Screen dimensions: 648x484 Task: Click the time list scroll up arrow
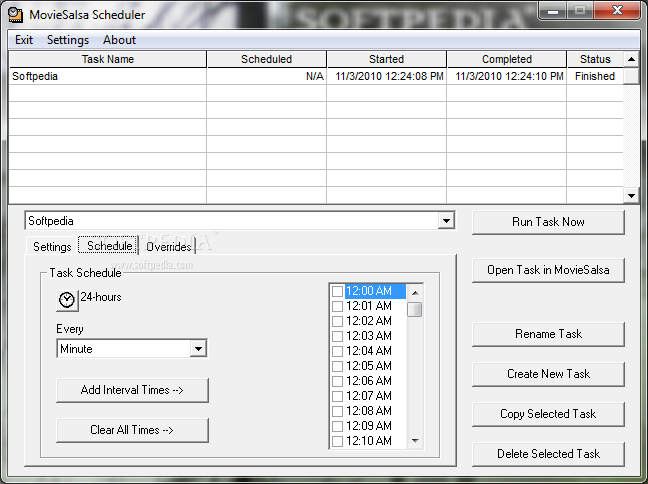[x=415, y=293]
